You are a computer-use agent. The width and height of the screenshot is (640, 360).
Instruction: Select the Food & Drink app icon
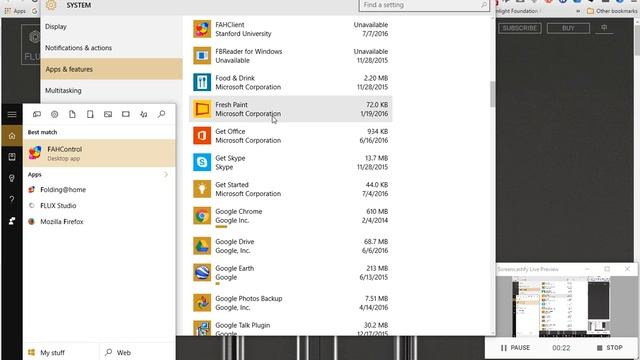pyautogui.click(x=202, y=82)
